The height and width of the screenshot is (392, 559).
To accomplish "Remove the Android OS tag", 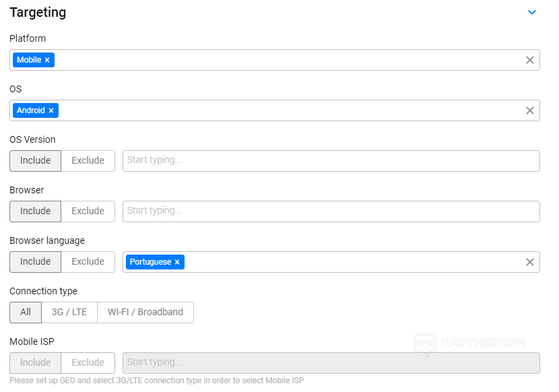I will [x=51, y=110].
